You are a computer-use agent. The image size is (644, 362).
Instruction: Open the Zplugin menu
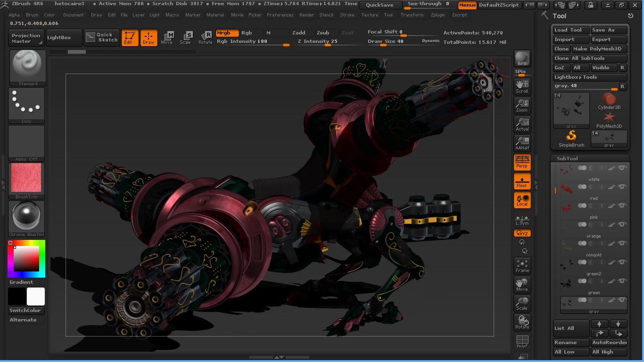(x=438, y=15)
